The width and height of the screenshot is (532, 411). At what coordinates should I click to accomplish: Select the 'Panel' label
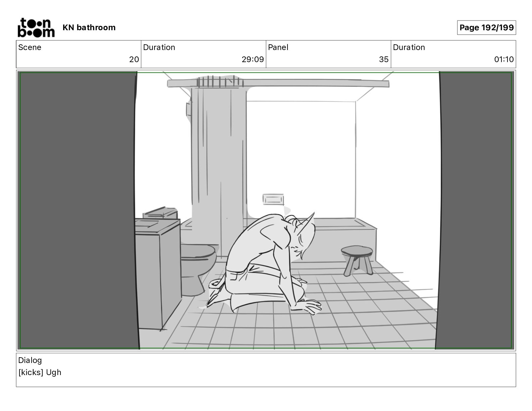(278, 47)
